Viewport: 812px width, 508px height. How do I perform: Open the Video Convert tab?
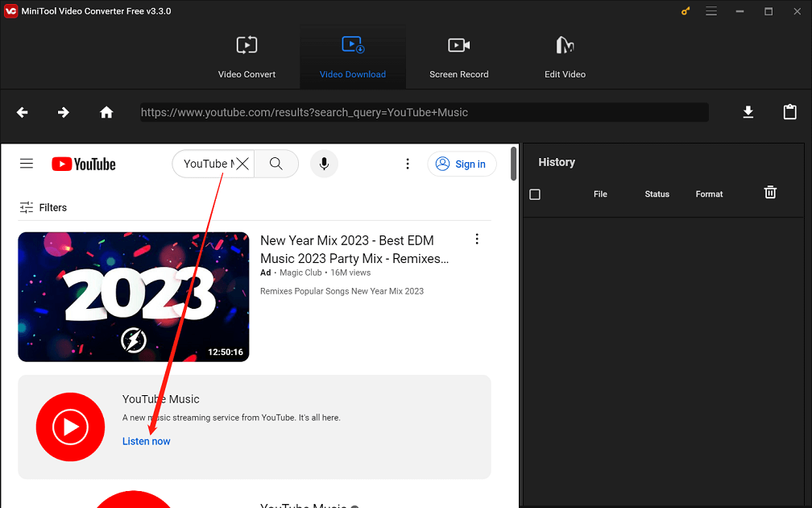pos(246,57)
